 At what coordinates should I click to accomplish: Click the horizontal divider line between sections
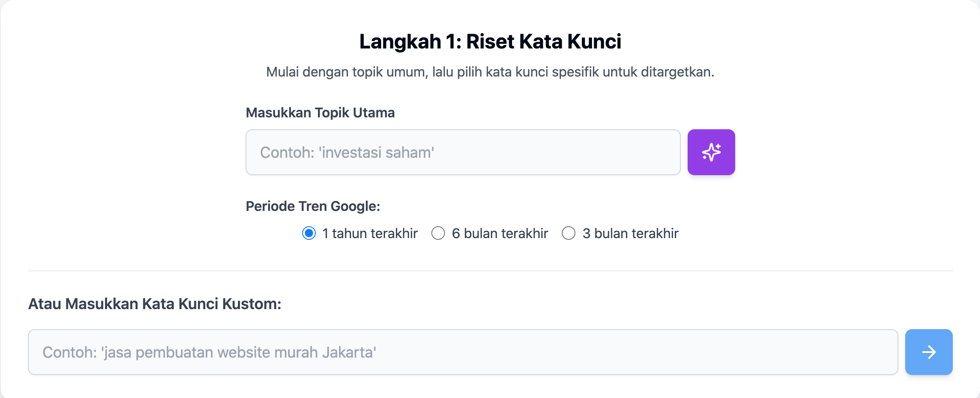[x=490, y=271]
